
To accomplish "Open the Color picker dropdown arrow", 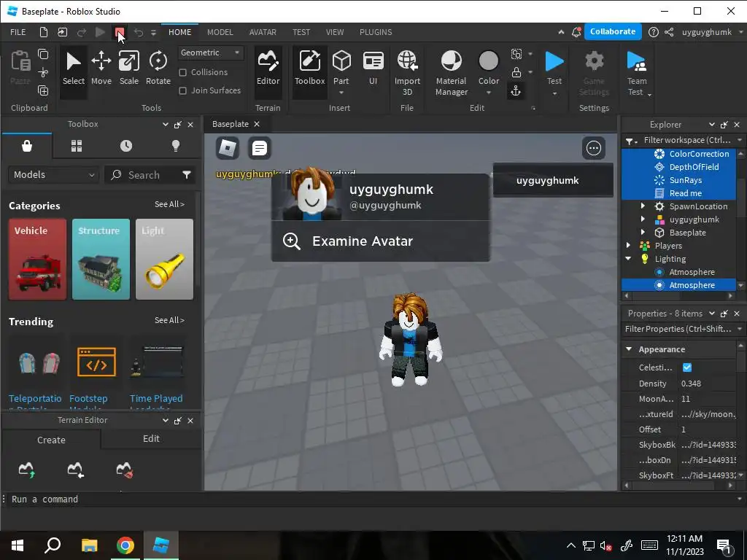I will click(x=488, y=93).
